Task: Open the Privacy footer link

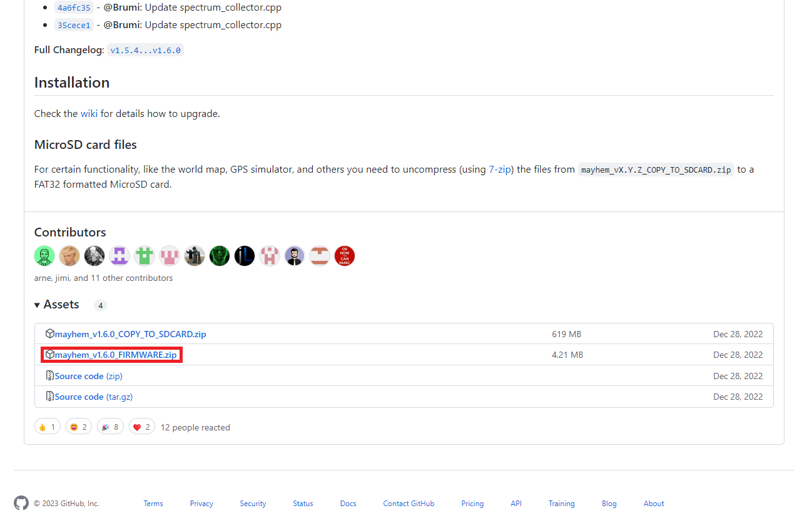Action: [x=201, y=504]
